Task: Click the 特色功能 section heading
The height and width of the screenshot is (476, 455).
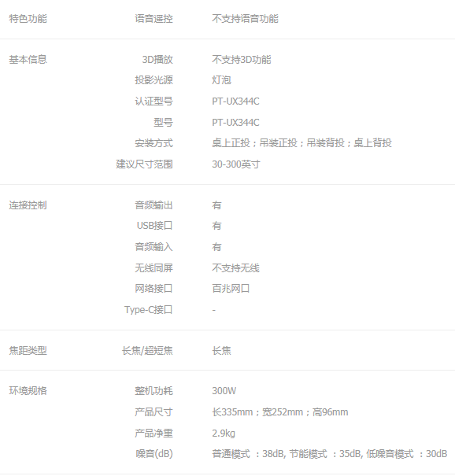Action: pyautogui.click(x=28, y=19)
